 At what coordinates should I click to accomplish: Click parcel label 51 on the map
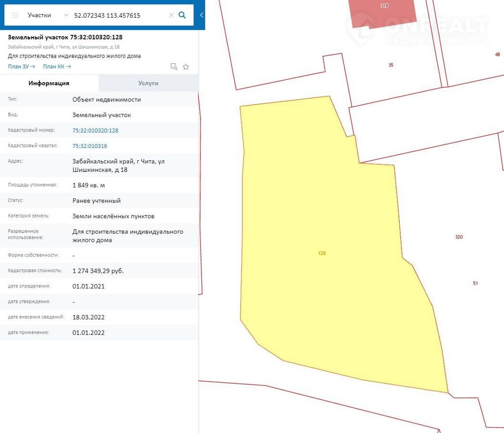(x=475, y=283)
